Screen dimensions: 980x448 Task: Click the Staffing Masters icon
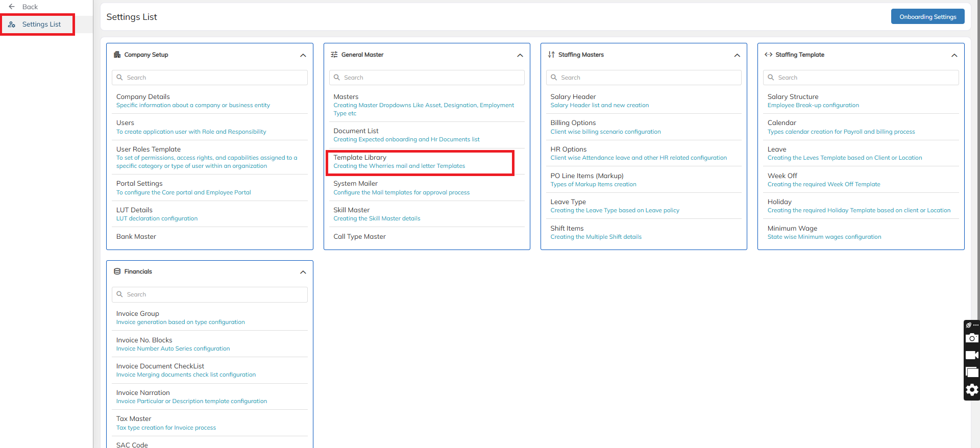[x=551, y=55]
